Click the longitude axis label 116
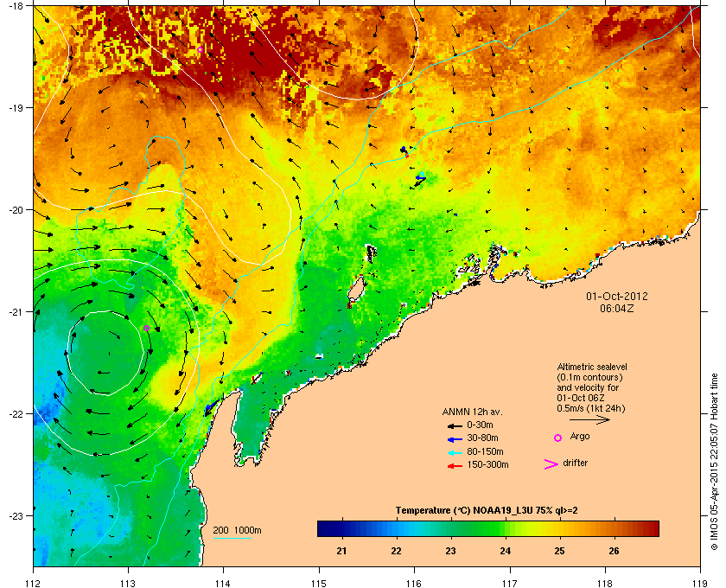The width and height of the screenshot is (726, 588). 414,583
